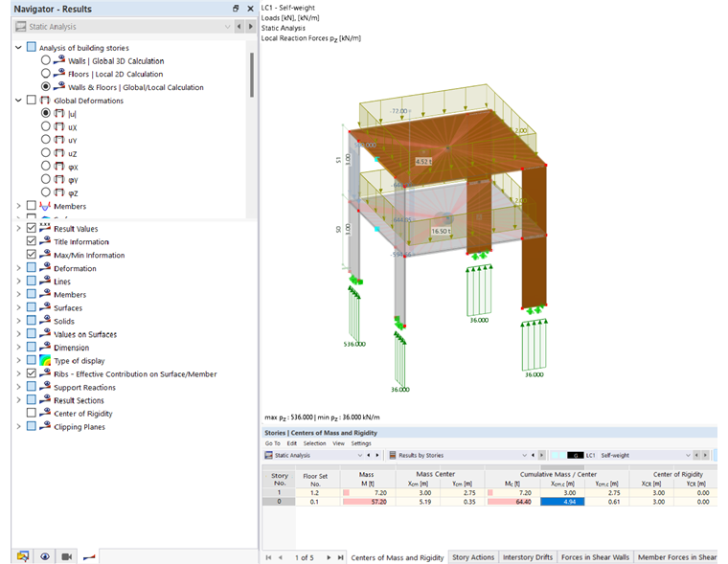Viewport: 728px width, 564px height.
Task: Uncheck the Title Information checkbox
Action: (31, 241)
